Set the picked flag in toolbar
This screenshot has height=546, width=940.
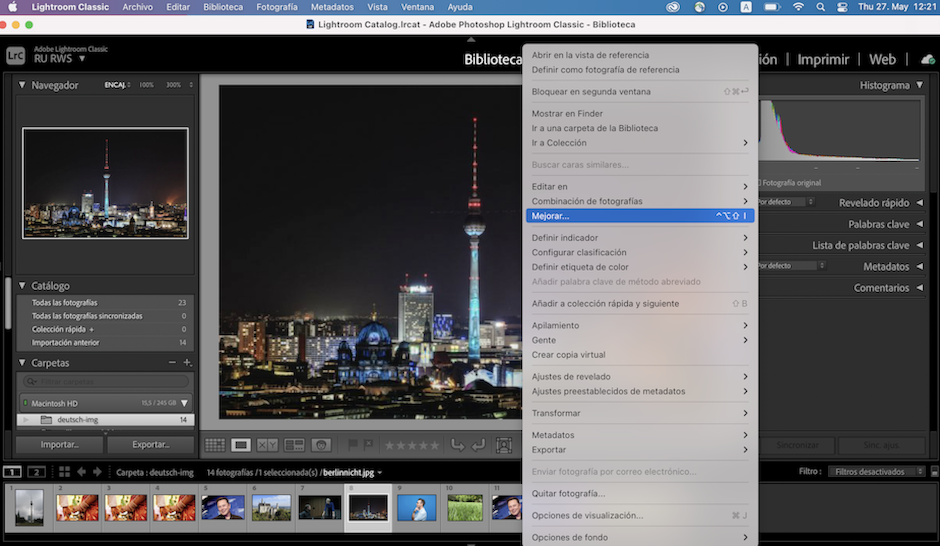[353, 445]
